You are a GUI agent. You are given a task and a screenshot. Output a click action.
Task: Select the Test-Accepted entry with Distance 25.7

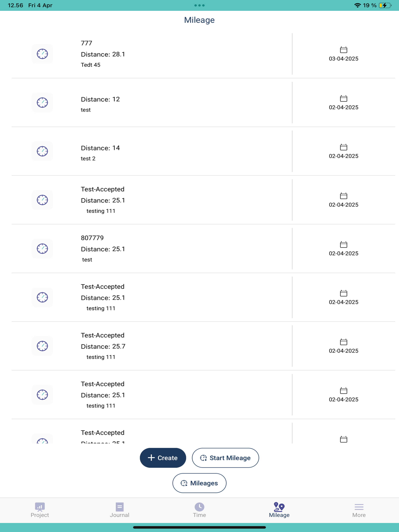pyautogui.click(x=169, y=346)
